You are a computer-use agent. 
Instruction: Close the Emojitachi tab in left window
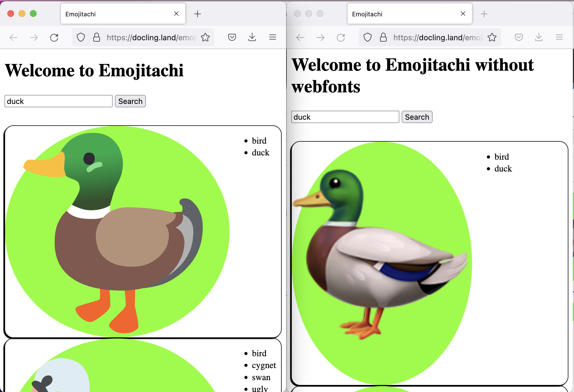click(x=176, y=14)
